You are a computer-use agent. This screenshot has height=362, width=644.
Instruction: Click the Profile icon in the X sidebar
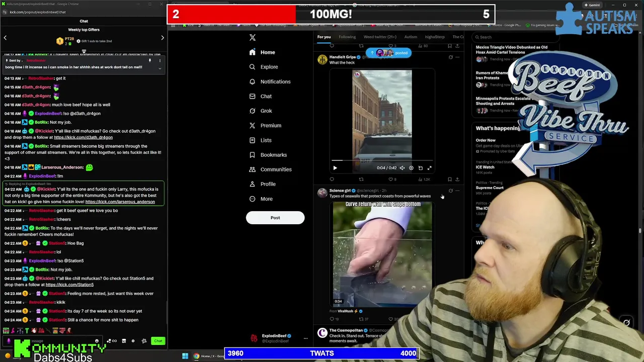click(252, 184)
